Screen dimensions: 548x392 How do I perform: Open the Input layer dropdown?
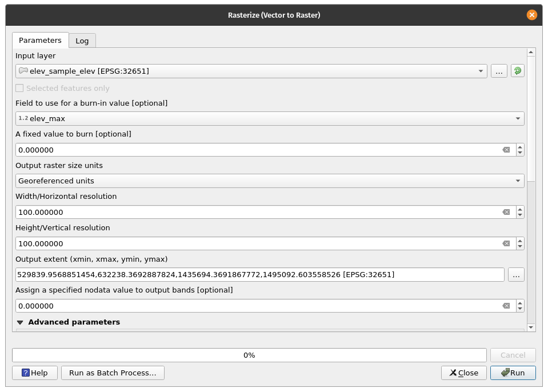coord(251,71)
